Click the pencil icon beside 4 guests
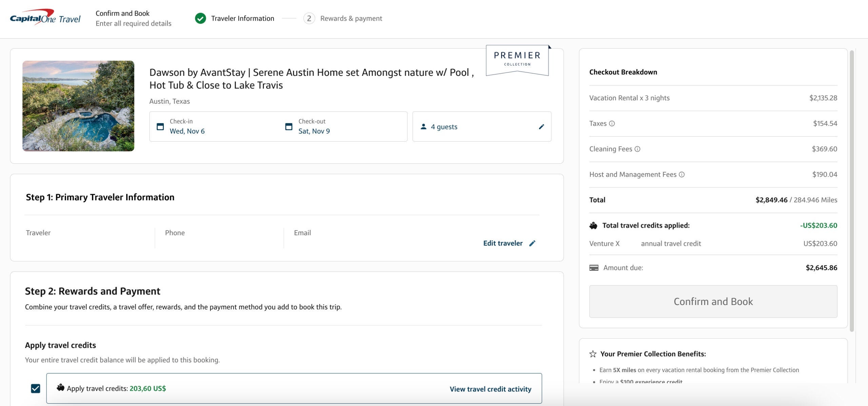The image size is (868, 406). pos(541,127)
